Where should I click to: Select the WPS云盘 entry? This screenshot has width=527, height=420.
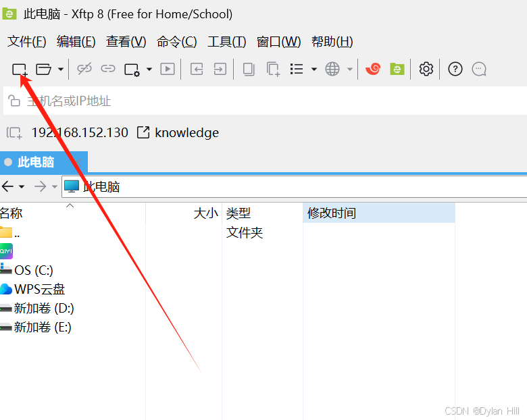(32, 289)
